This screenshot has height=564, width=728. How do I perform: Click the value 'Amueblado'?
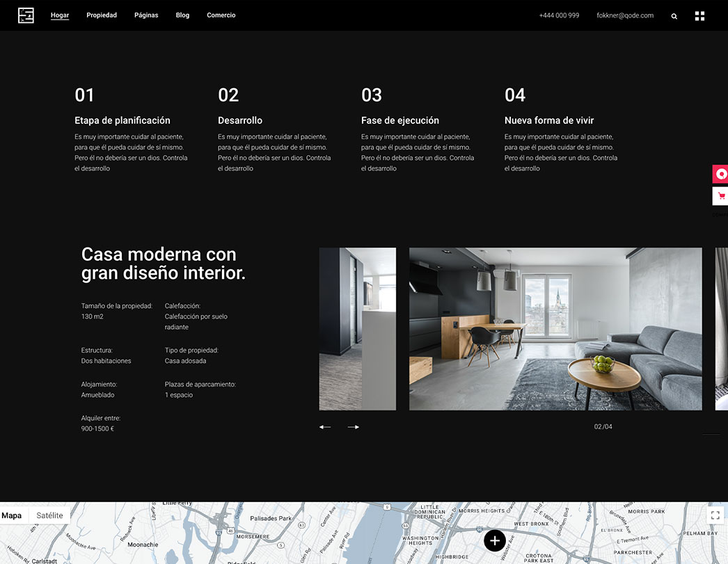pyautogui.click(x=97, y=395)
